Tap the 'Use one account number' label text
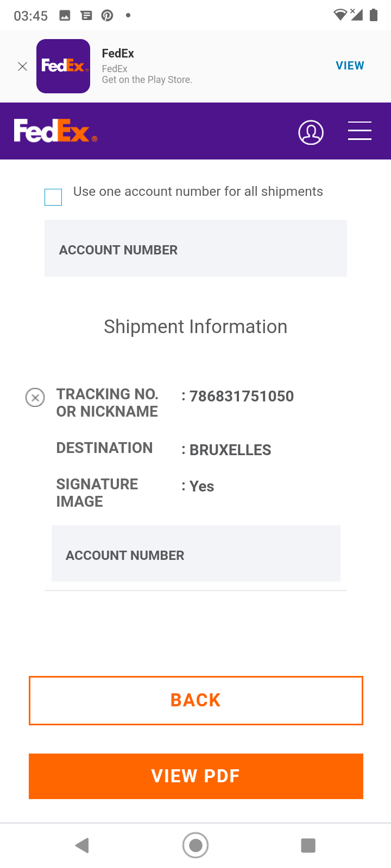The width and height of the screenshot is (391, 868). (198, 192)
